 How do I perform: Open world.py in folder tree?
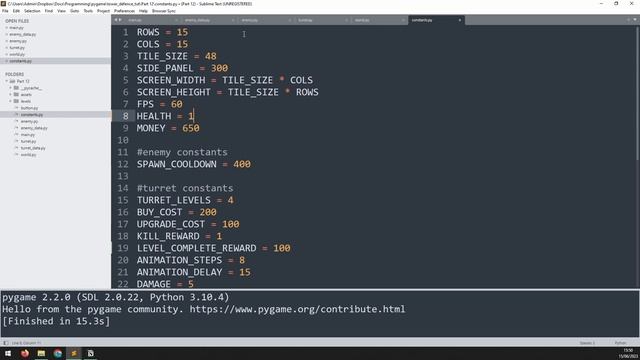point(29,155)
